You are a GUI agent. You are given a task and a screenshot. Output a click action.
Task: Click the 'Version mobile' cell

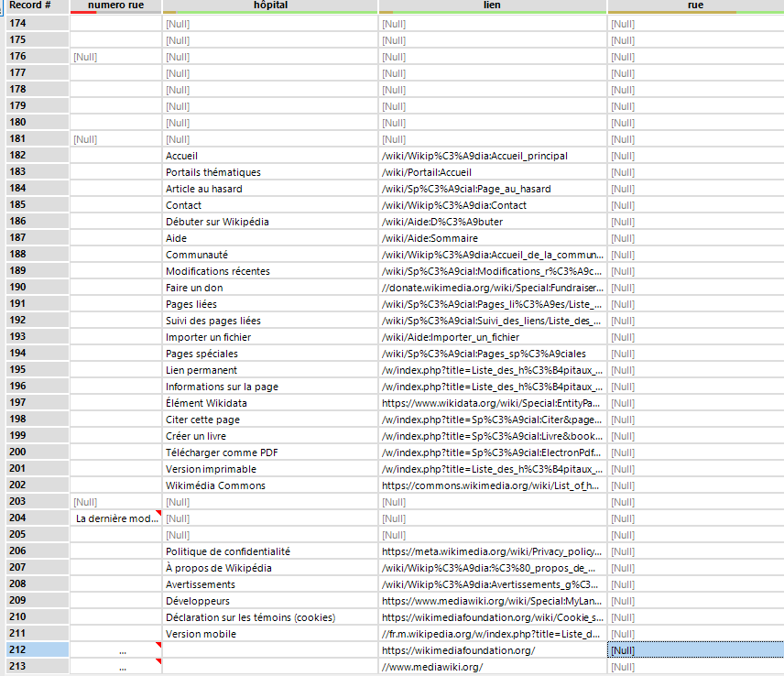click(x=270, y=635)
